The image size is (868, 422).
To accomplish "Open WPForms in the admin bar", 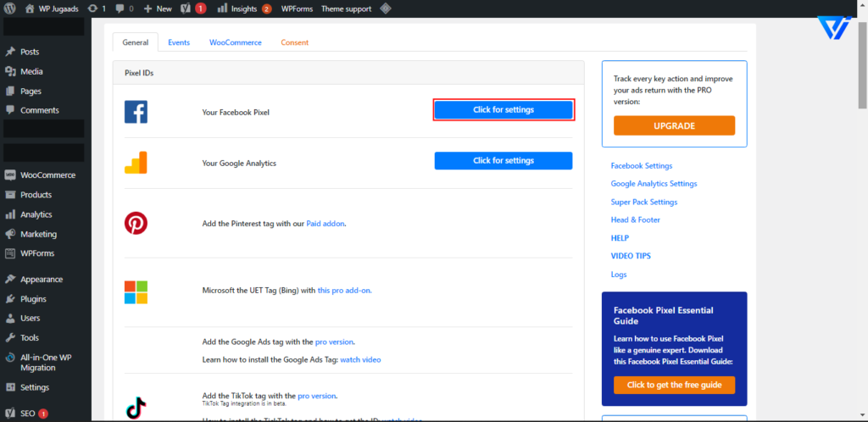I will coord(297,8).
